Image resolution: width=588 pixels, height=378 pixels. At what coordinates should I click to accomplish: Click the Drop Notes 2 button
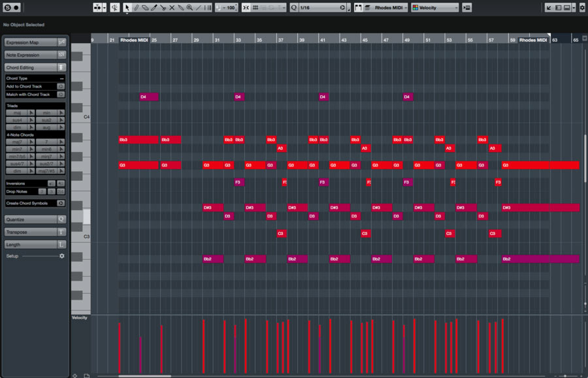click(42, 191)
